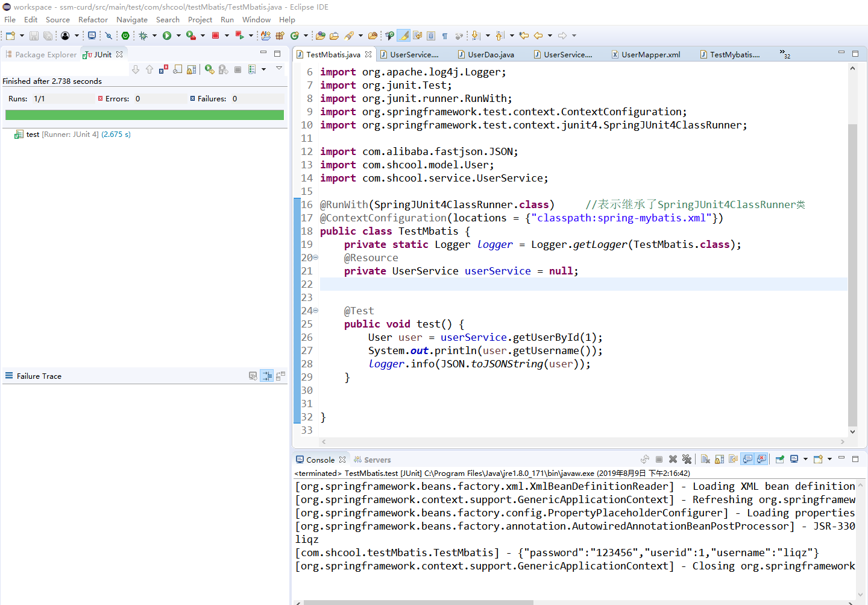This screenshot has width=868, height=605.
Task: Remove all terminated launches in Console
Action: 687,460
